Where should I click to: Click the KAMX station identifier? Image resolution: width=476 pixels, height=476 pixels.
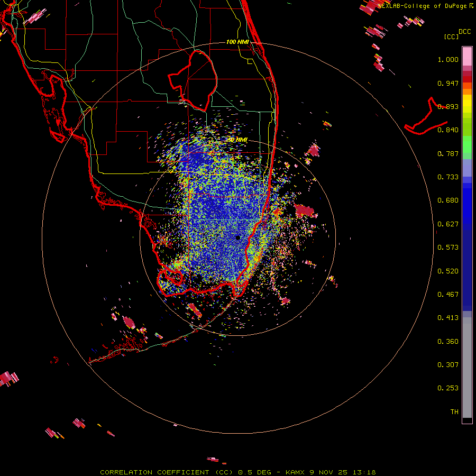coord(295,472)
